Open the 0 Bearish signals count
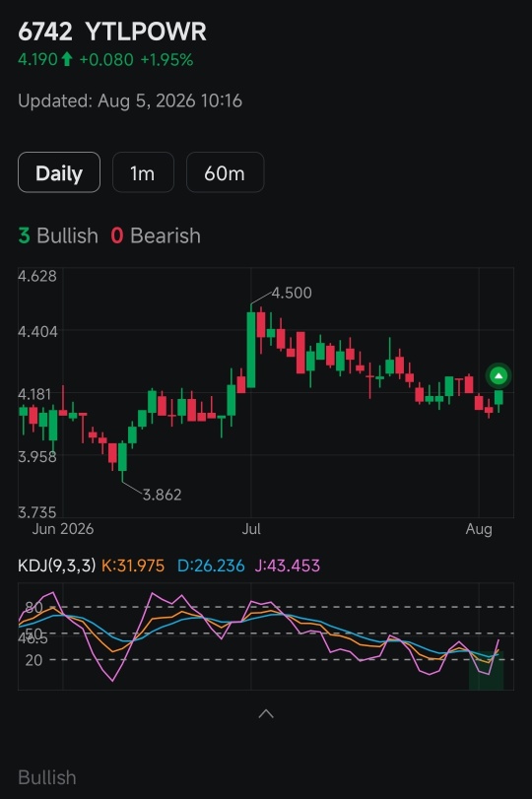Screen dimensions: 532x799 pyautogui.click(x=156, y=235)
